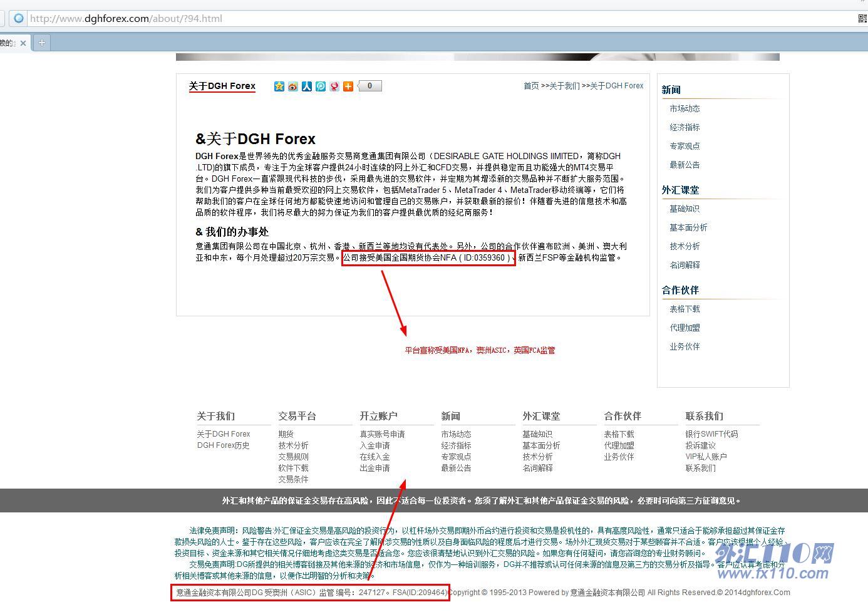The image size is (868, 612).
Task: Open VIP私人账户 in the footer
Action: [706, 457]
